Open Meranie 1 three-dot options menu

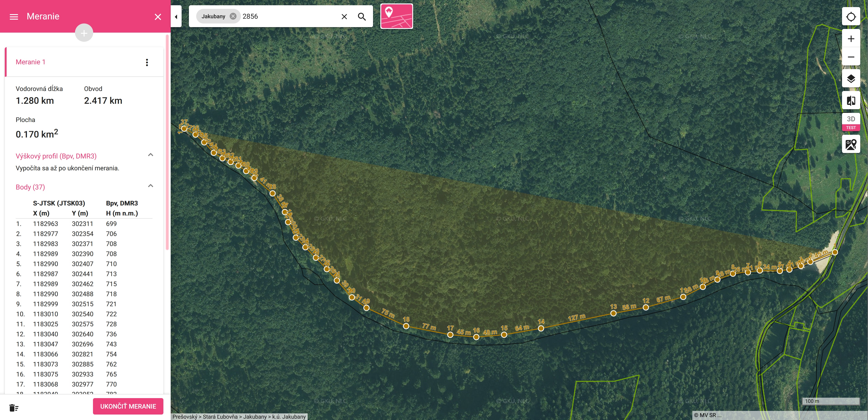pyautogui.click(x=147, y=62)
